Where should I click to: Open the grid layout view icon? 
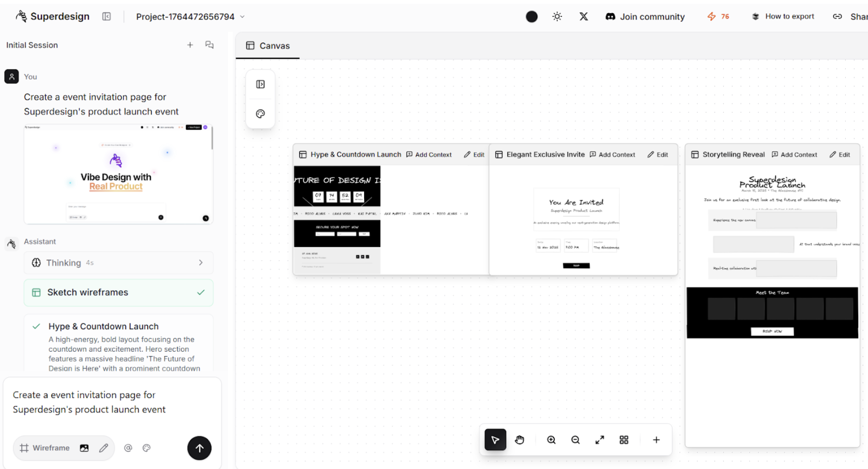(624, 440)
